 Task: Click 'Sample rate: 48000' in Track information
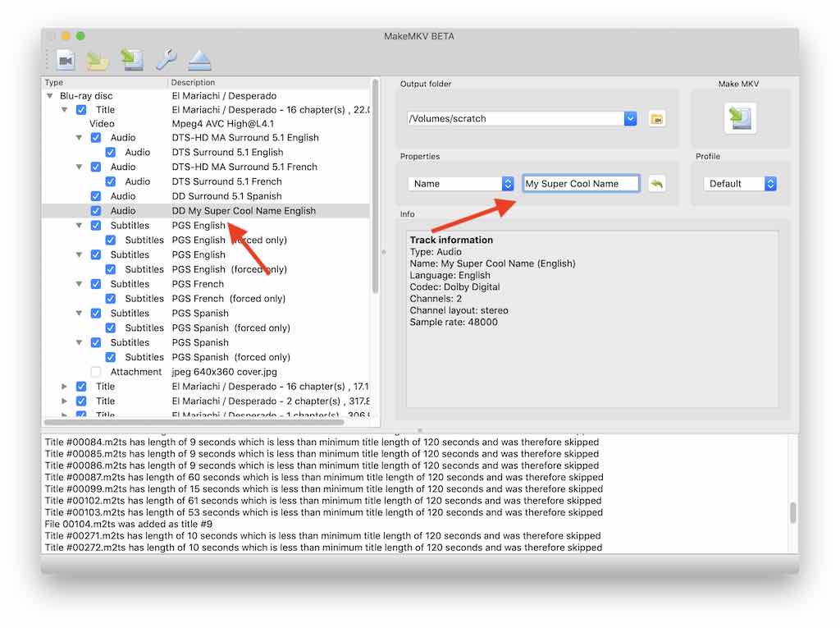[454, 322]
